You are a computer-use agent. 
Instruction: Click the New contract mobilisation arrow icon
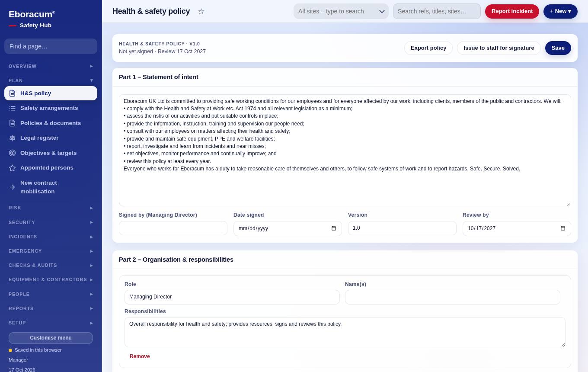pos(12,187)
